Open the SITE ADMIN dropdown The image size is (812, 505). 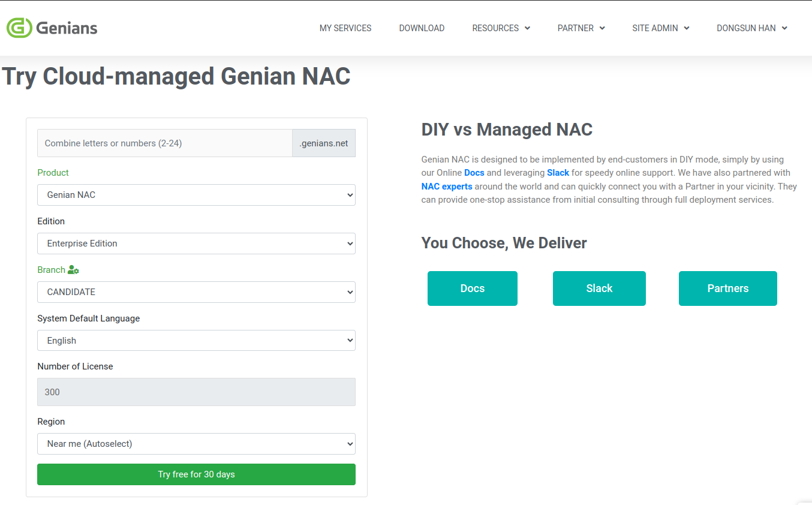click(660, 28)
